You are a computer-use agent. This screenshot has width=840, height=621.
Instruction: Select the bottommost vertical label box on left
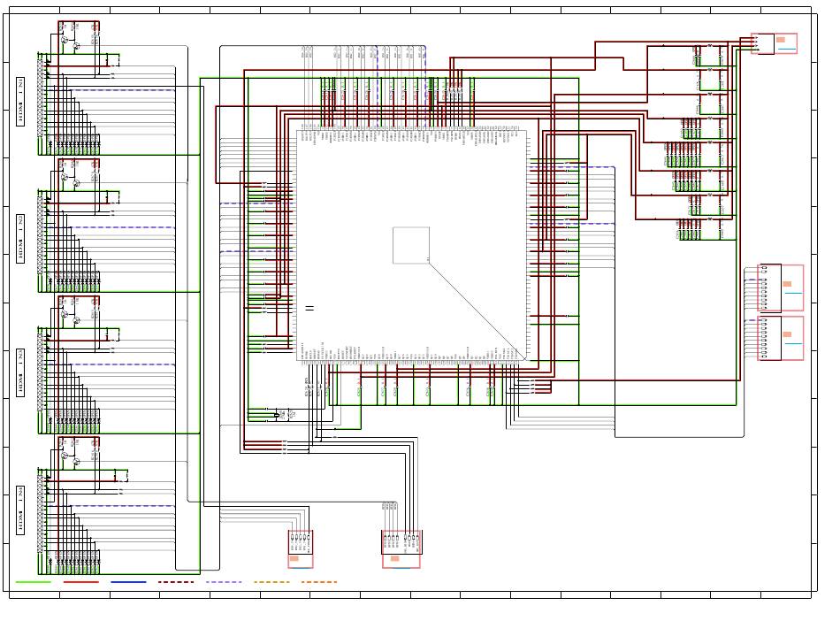coord(20,510)
